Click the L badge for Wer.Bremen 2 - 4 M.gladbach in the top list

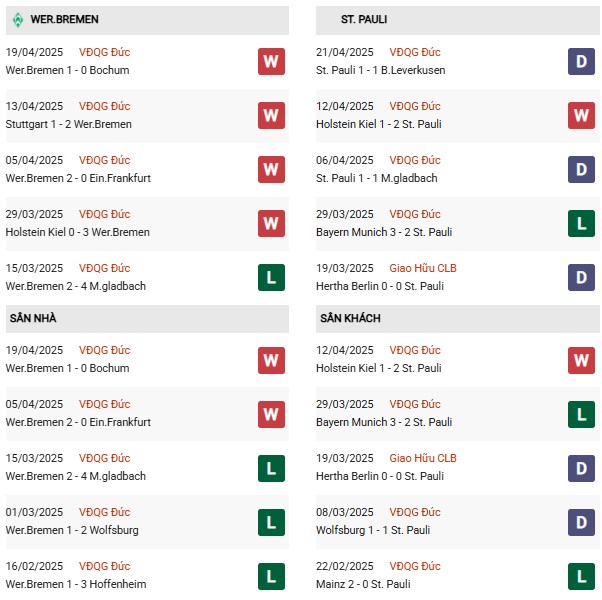270,277
